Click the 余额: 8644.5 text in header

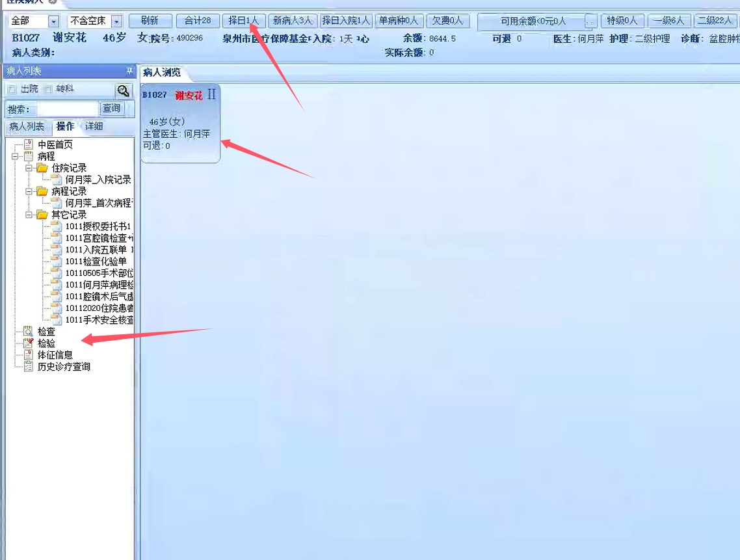(429, 38)
